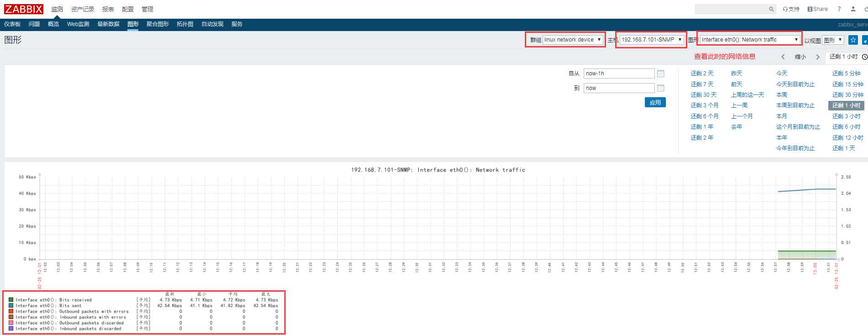
Task: Switch to the 仪表板 submenu tab
Action: tap(12, 24)
